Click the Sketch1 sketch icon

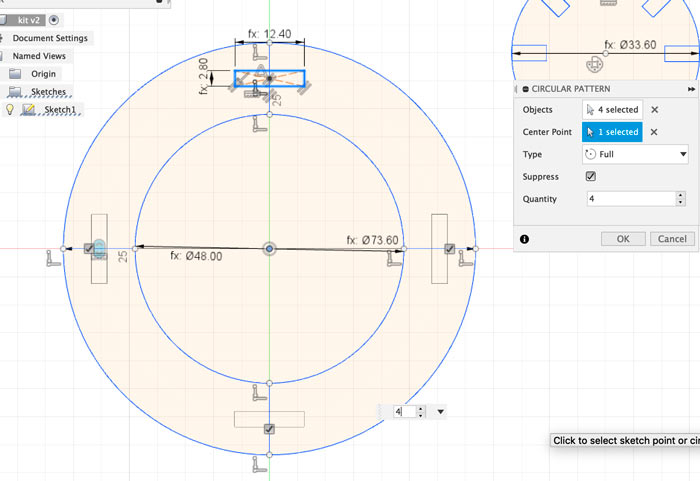pos(29,109)
